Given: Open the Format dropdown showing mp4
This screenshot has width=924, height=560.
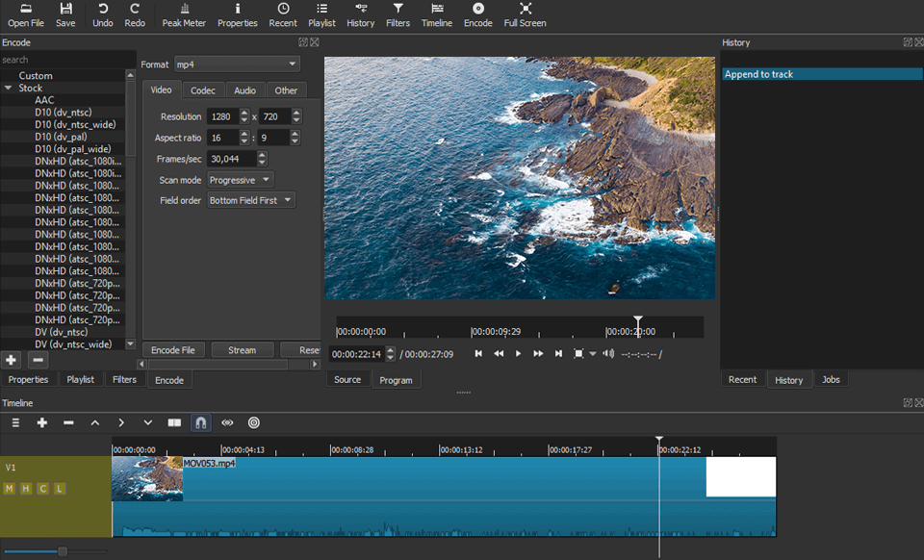Looking at the screenshot, I should tap(237, 64).
